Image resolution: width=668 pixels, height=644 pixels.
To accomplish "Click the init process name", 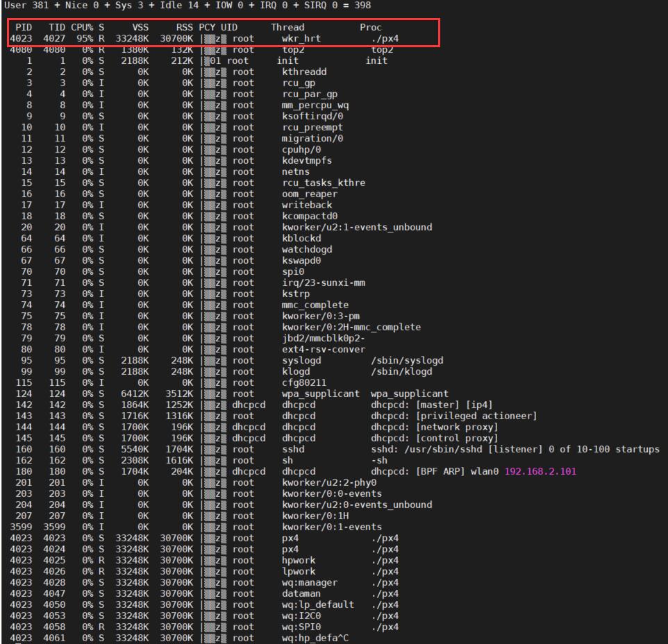I will pos(376,61).
